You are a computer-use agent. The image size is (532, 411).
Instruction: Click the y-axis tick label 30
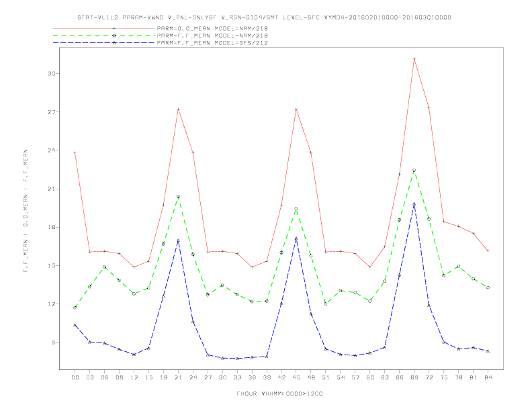tap(51, 74)
